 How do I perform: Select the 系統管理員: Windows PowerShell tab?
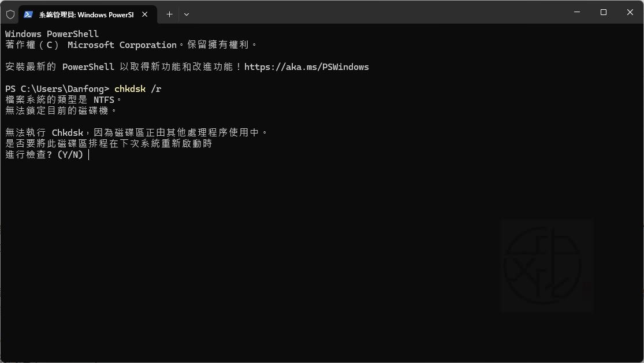pyautogui.click(x=88, y=15)
